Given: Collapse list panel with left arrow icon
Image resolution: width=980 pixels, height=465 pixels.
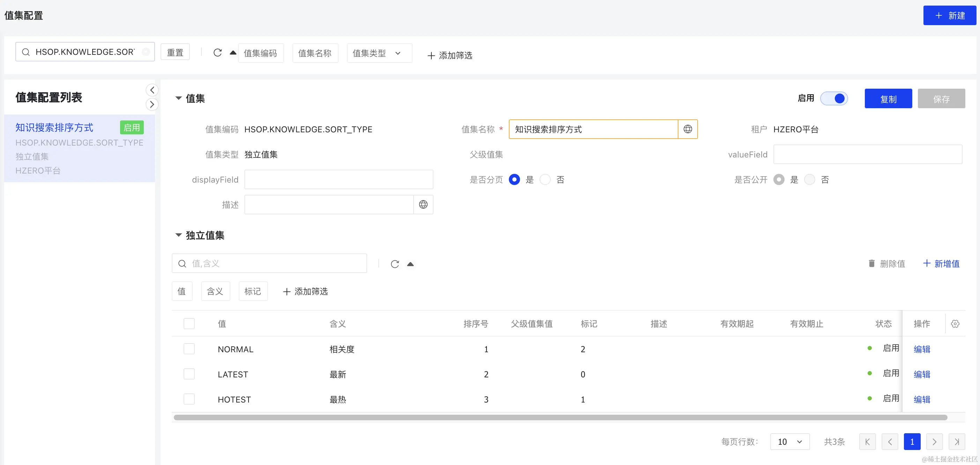Looking at the screenshot, I should (152, 90).
